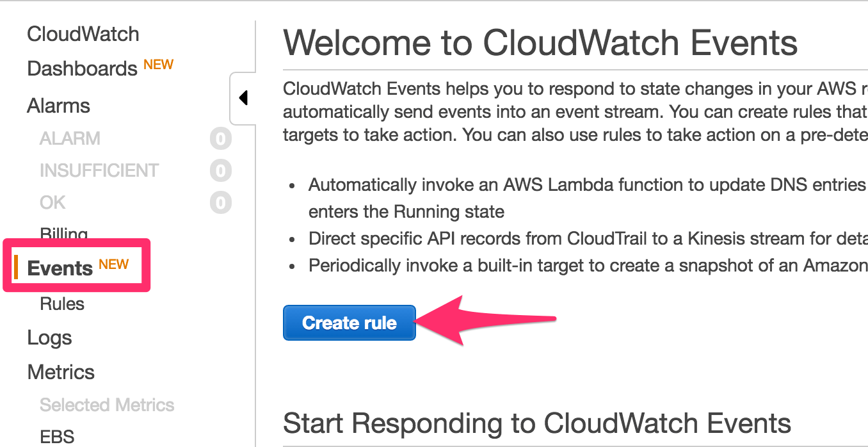Select CloudWatch at the top of the sidebar

pyautogui.click(x=83, y=34)
